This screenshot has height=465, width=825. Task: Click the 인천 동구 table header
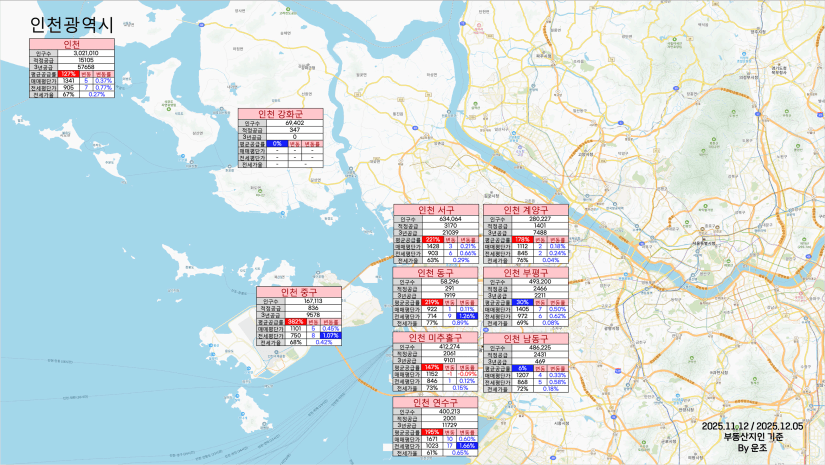pos(436,273)
